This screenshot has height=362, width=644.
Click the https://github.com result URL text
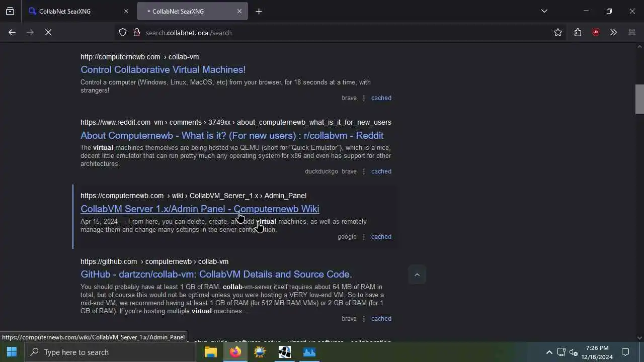point(109,261)
